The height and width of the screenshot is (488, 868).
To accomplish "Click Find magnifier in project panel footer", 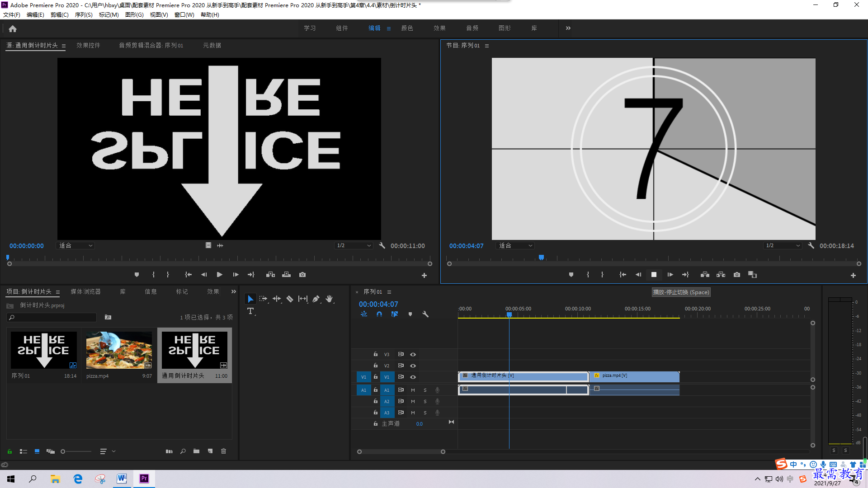I will [x=183, y=451].
